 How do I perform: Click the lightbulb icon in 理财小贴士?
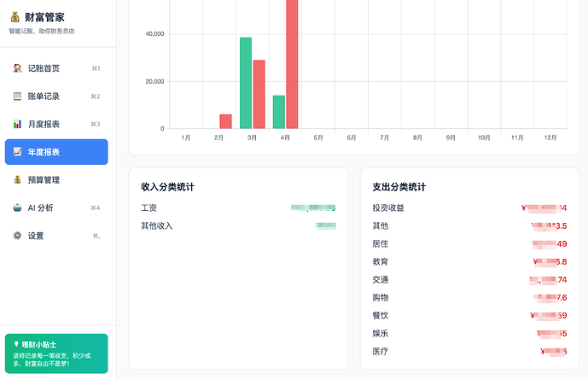coord(16,344)
